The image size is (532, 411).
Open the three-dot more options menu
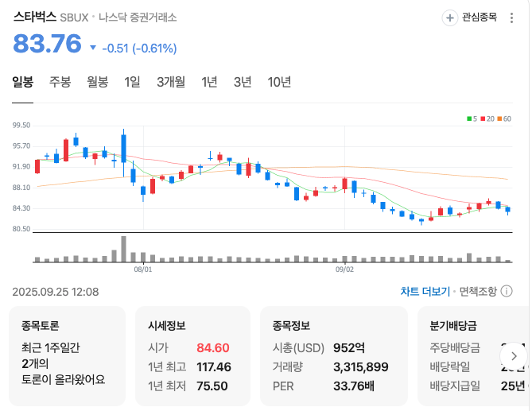pyautogui.click(x=511, y=17)
